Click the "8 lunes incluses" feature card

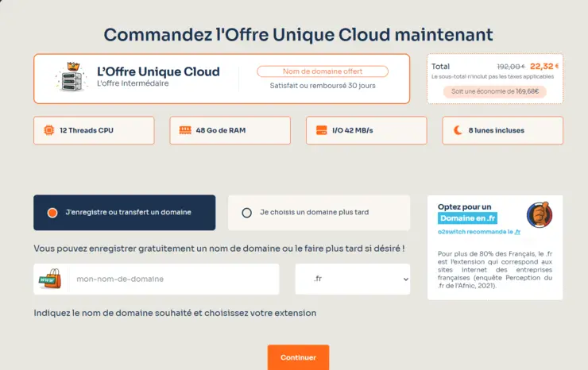pos(502,130)
